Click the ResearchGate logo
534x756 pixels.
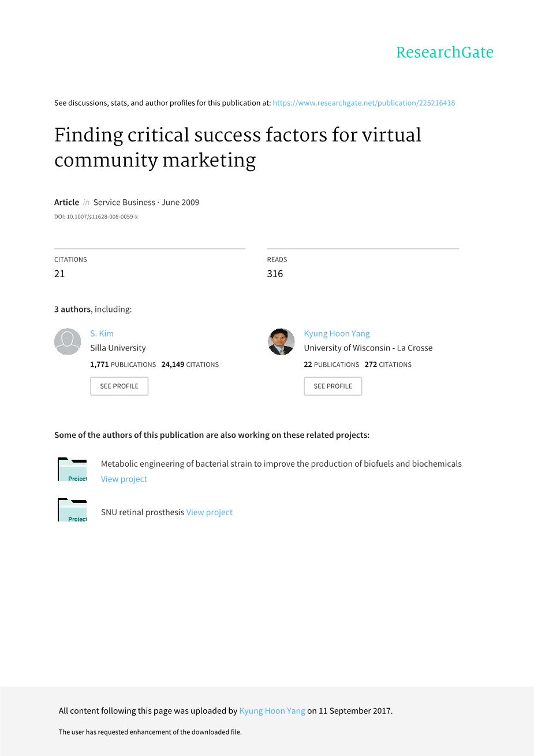pyautogui.click(x=445, y=53)
